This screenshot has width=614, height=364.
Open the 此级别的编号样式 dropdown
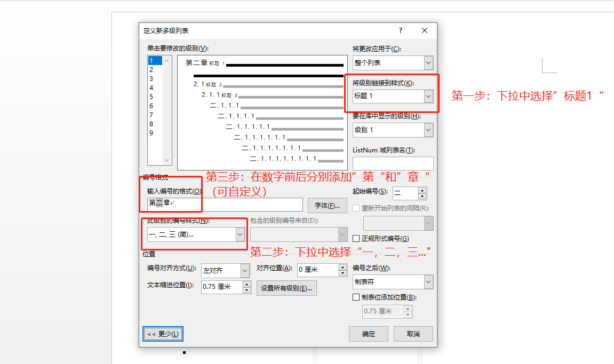click(240, 234)
